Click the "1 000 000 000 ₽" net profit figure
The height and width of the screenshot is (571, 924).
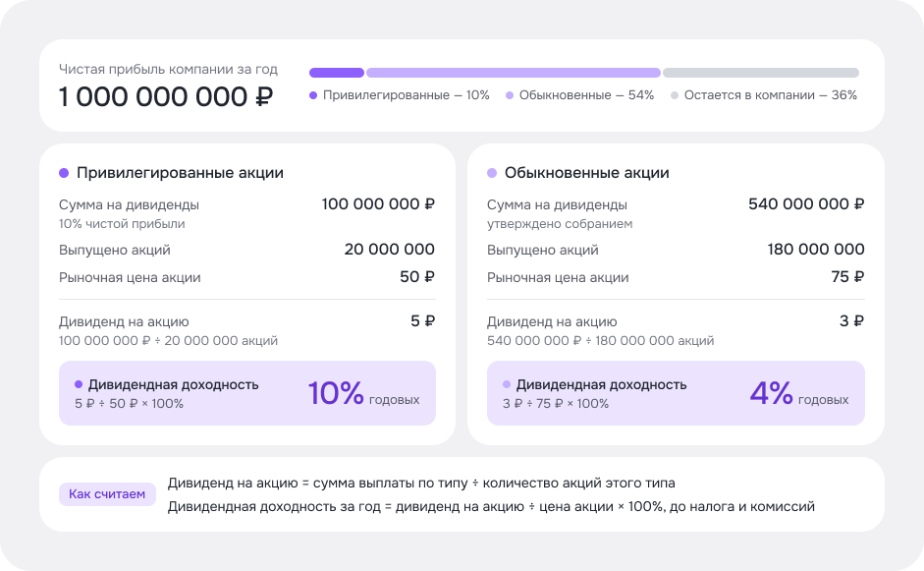166,96
